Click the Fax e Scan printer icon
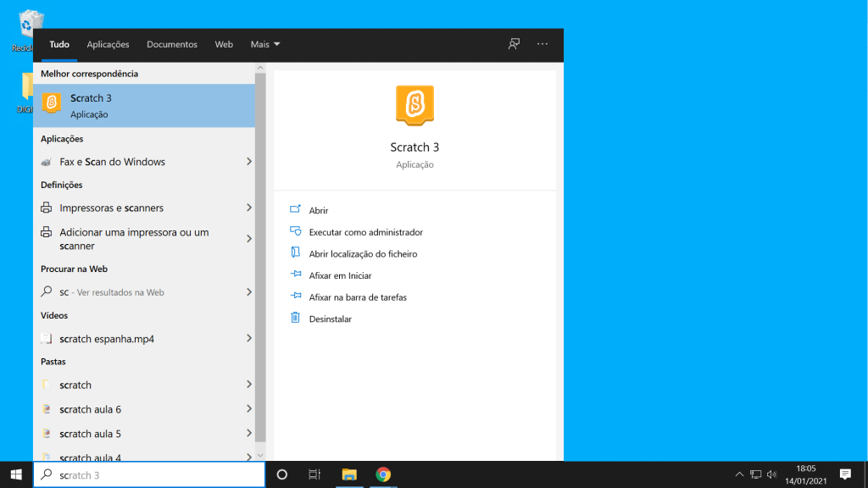 point(47,162)
